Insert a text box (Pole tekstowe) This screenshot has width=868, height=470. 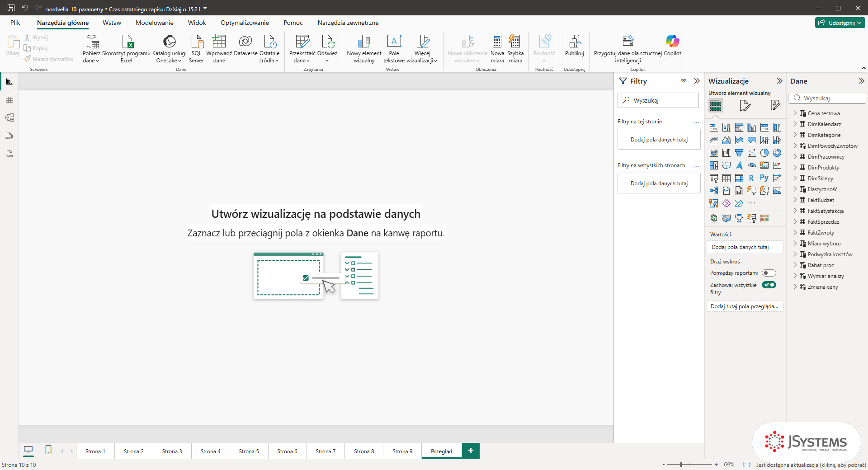(x=394, y=48)
